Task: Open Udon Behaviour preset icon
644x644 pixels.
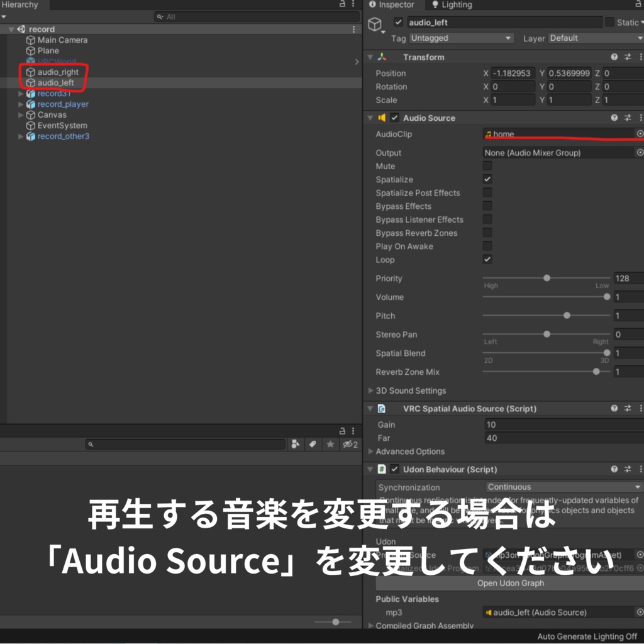Action: [628, 469]
